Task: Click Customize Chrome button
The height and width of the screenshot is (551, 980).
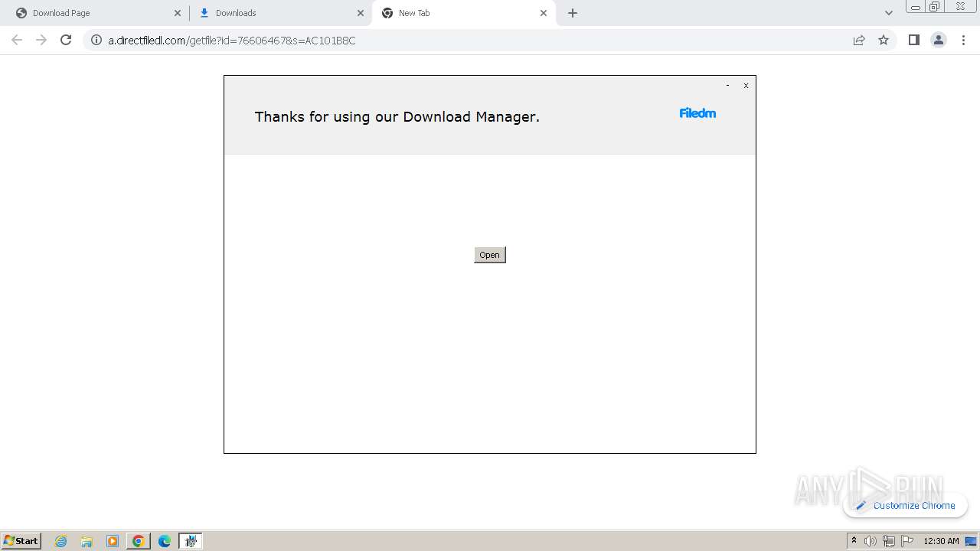Action: (905, 505)
